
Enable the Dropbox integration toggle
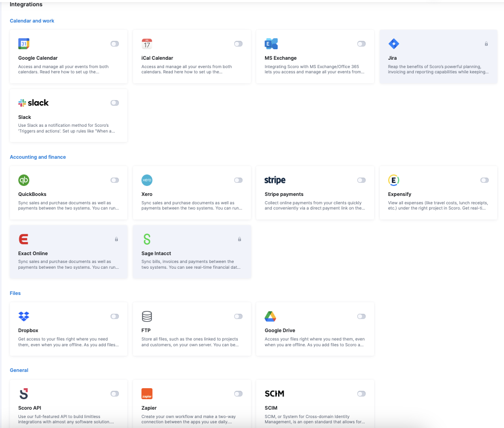(x=115, y=316)
